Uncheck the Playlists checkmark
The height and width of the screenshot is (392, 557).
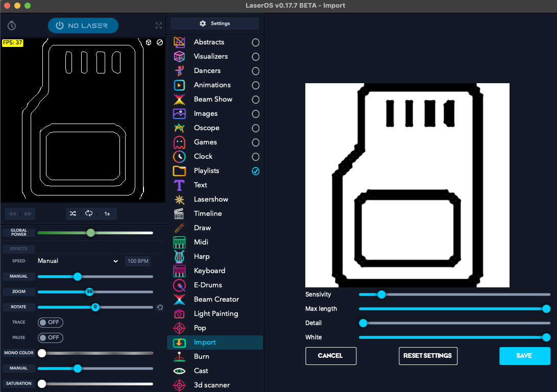click(256, 171)
